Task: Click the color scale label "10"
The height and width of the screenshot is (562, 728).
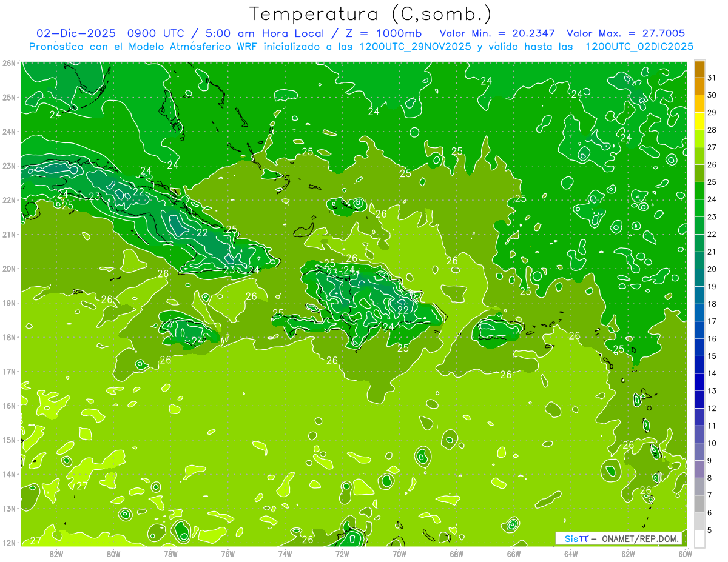Action: point(712,443)
